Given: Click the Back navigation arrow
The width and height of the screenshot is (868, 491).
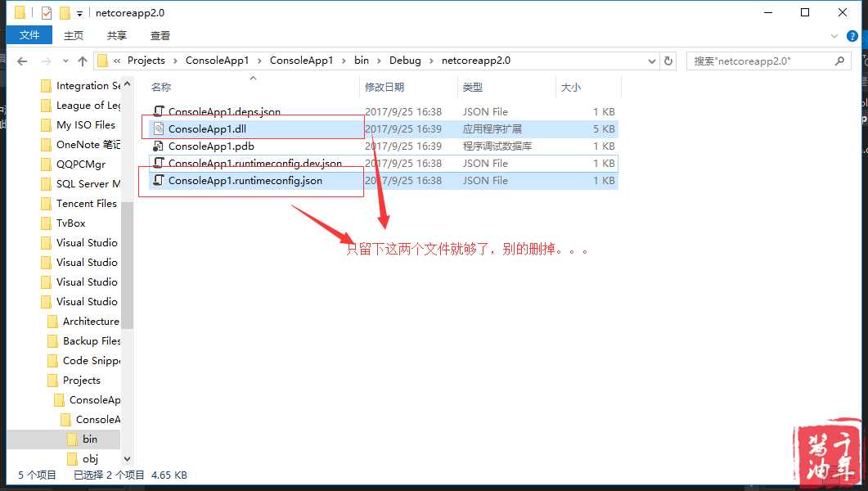Looking at the screenshot, I should pyautogui.click(x=22, y=61).
